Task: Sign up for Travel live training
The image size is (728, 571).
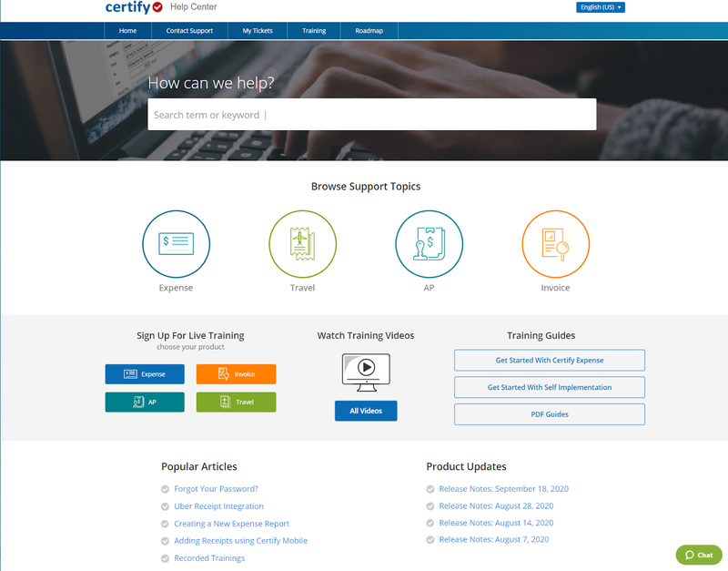Action: click(236, 402)
